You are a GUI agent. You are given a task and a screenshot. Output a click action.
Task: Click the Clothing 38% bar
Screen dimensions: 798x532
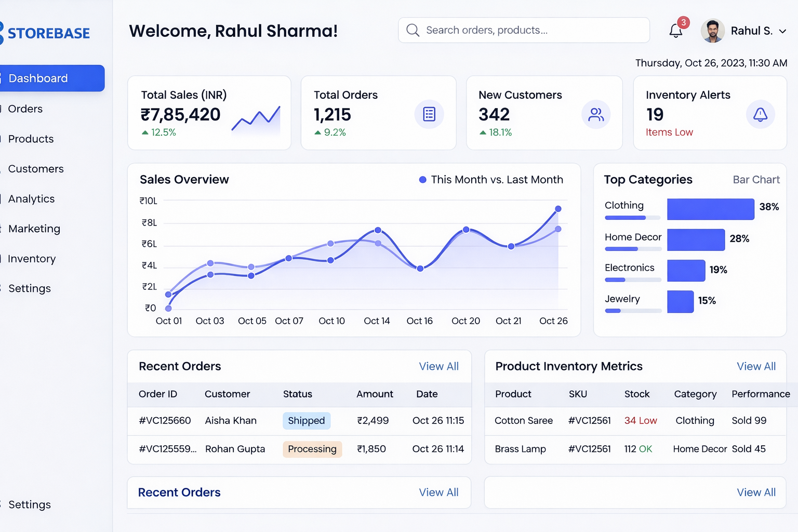click(710, 209)
